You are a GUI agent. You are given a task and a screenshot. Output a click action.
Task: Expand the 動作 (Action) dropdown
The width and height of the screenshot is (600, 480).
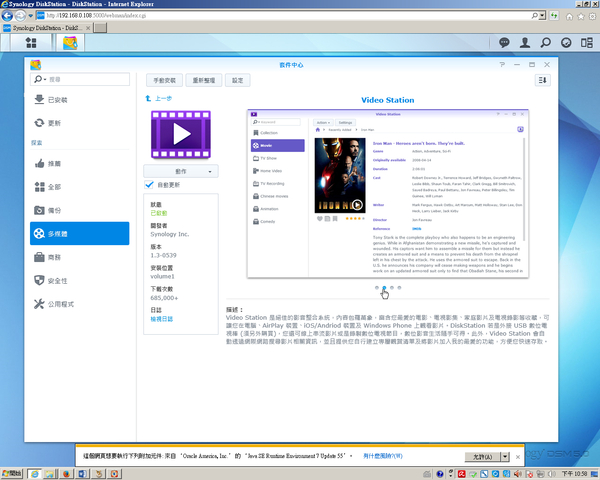[x=182, y=144]
